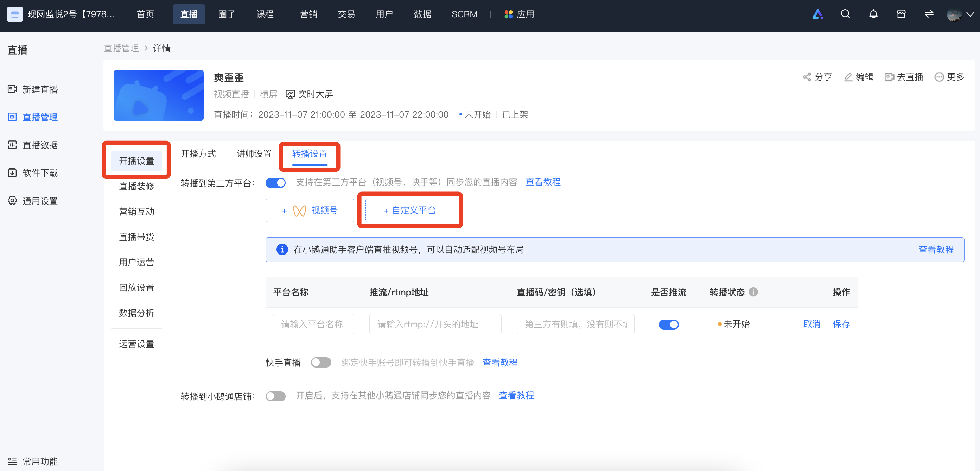Screen dimensions: 980x471
Task: Disable the 转播到第三方平台 switch
Action: tap(275, 183)
